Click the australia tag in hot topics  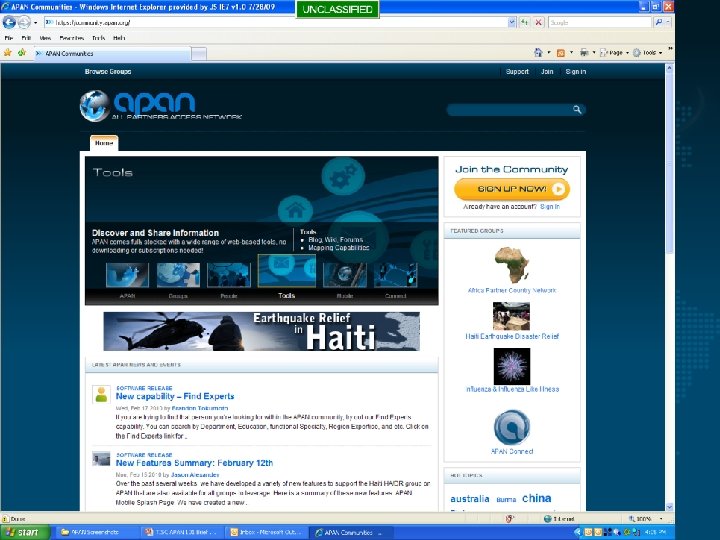(470, 499)
